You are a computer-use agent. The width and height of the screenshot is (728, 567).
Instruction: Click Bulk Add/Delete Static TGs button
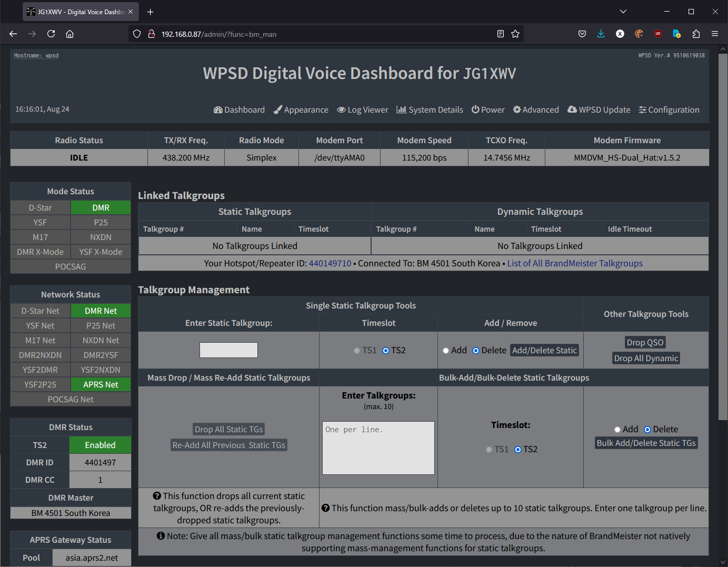click(x=646, y=443)
